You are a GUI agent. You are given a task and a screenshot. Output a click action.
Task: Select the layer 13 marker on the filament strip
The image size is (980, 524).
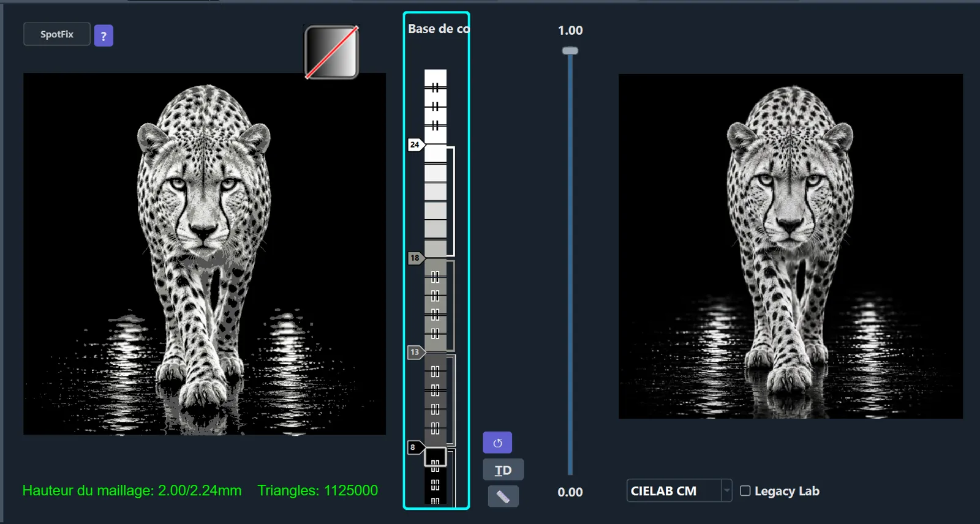click(416, 352)
